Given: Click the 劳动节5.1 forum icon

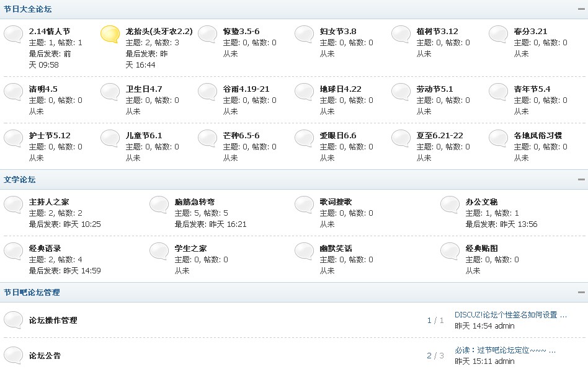Looking at the screenshot, I should pyautogui.click(x=400, y=92).
